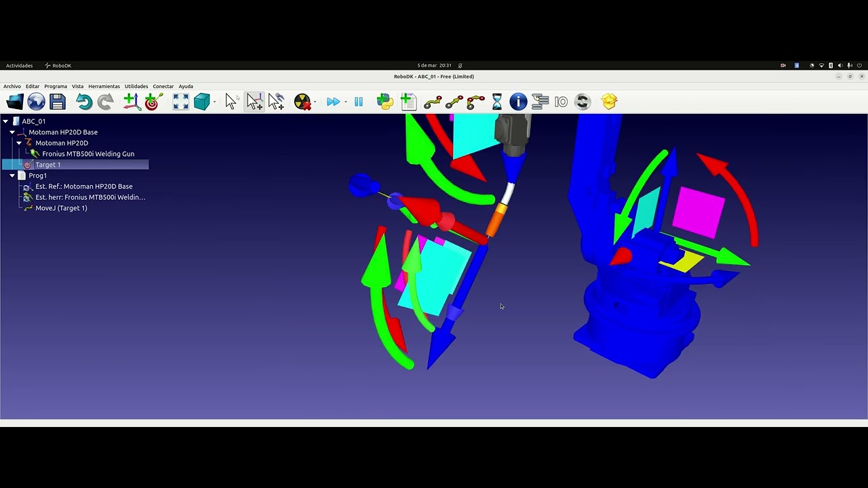The image size is (868, 488).
Task: Save the station with the floppy disk icon
Action: [x=58, y=102]
